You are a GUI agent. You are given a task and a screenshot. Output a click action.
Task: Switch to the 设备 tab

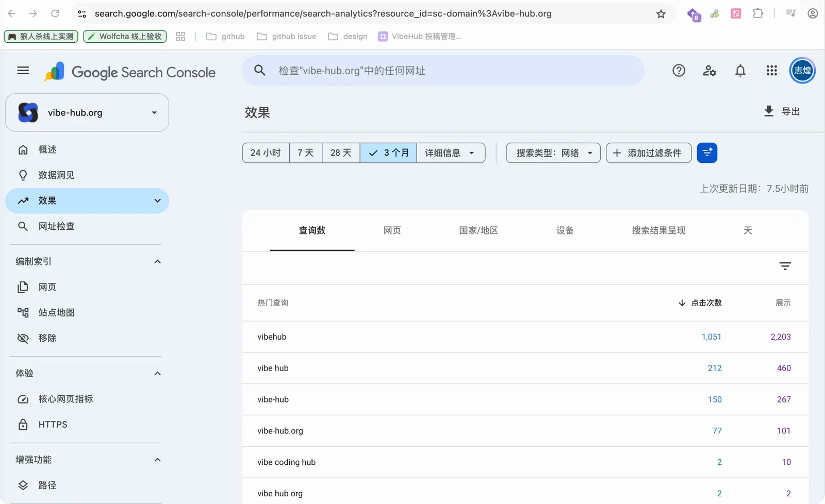click(565, 230)
